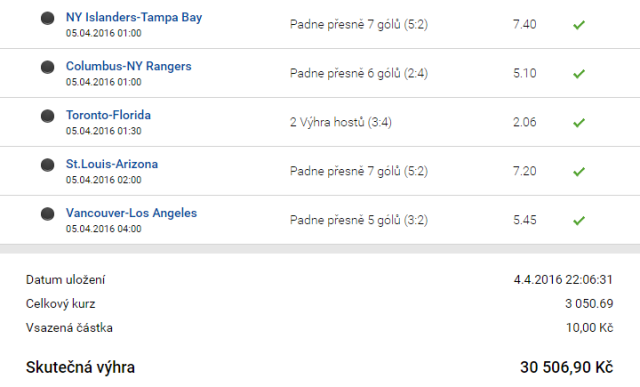This screenshot has width=640, height=387.
Task: Click the total odds value 3 050.69
Action: 589,303
